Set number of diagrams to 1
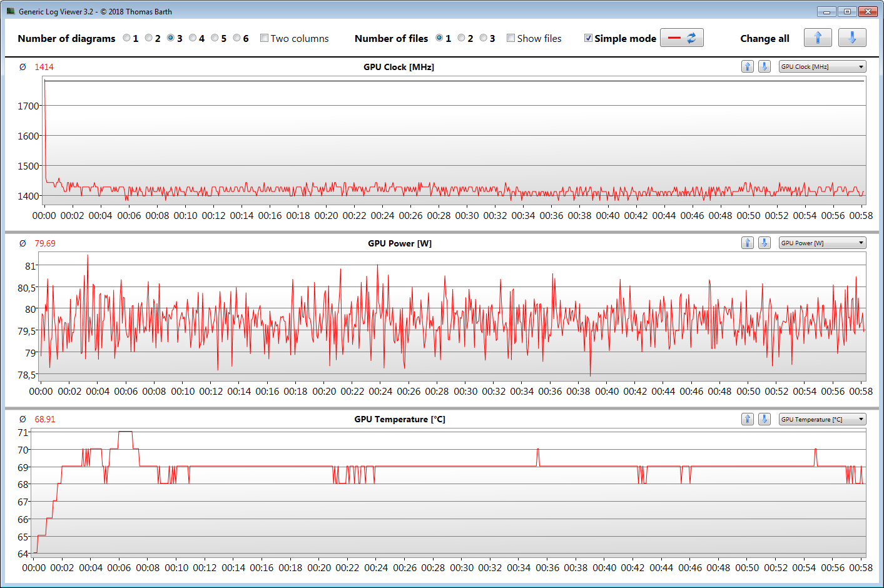884x588 pixels. point(127,38)
